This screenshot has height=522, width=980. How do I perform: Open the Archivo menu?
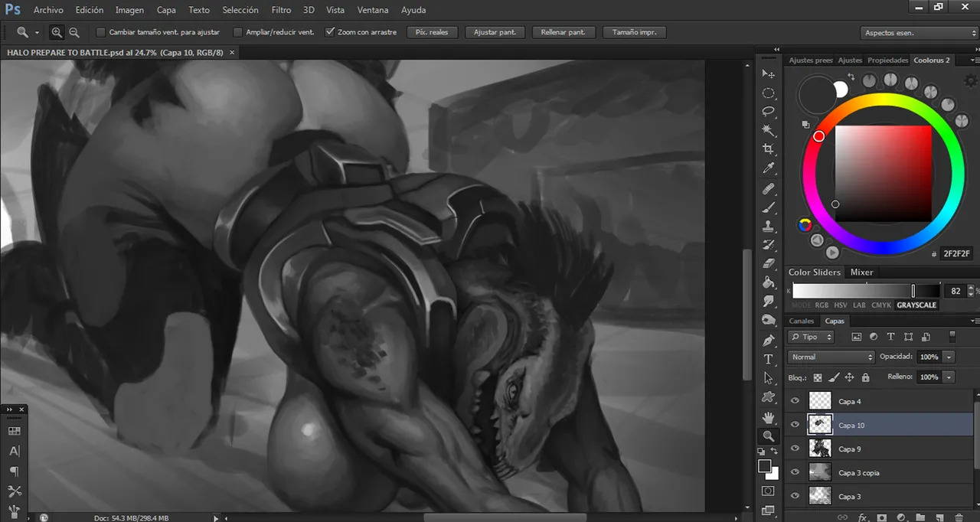48,10
